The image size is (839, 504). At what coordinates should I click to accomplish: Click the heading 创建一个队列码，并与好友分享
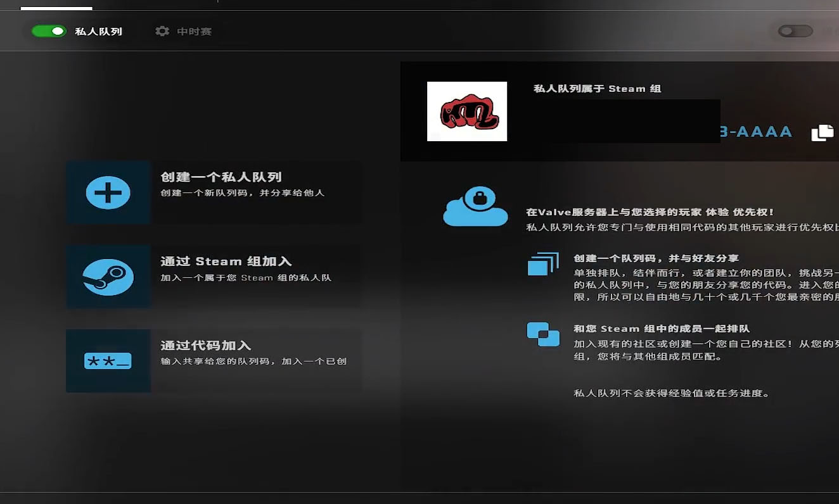coord(656,258)
